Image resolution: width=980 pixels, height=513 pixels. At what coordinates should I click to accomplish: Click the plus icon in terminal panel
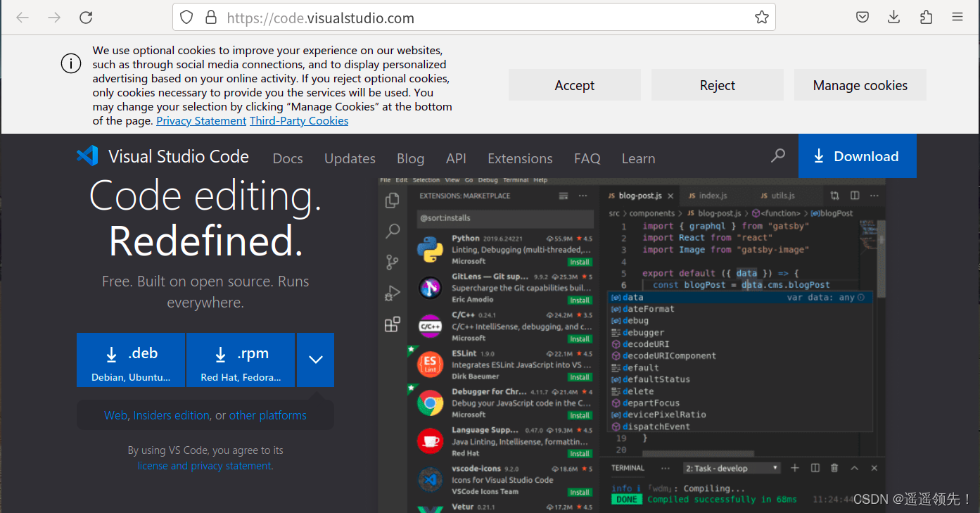tap(795, 468)
